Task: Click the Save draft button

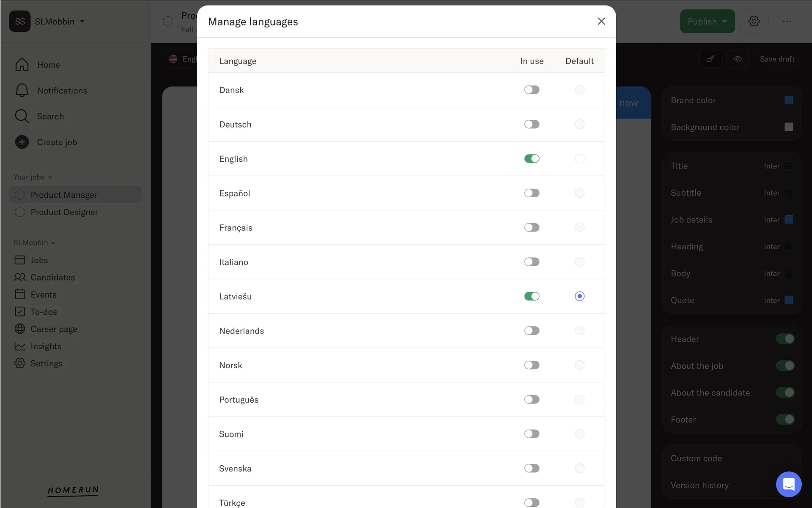Action: point(777,59)
